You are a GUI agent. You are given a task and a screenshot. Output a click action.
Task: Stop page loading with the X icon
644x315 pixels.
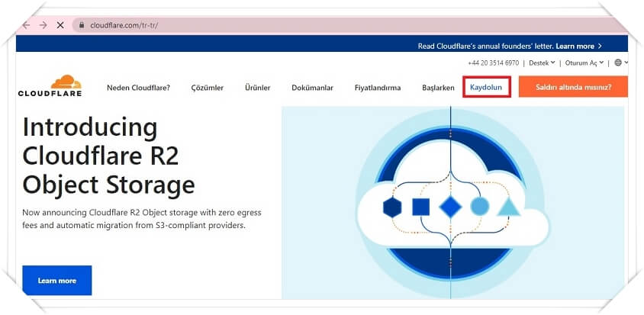click(x=60, y=25)
